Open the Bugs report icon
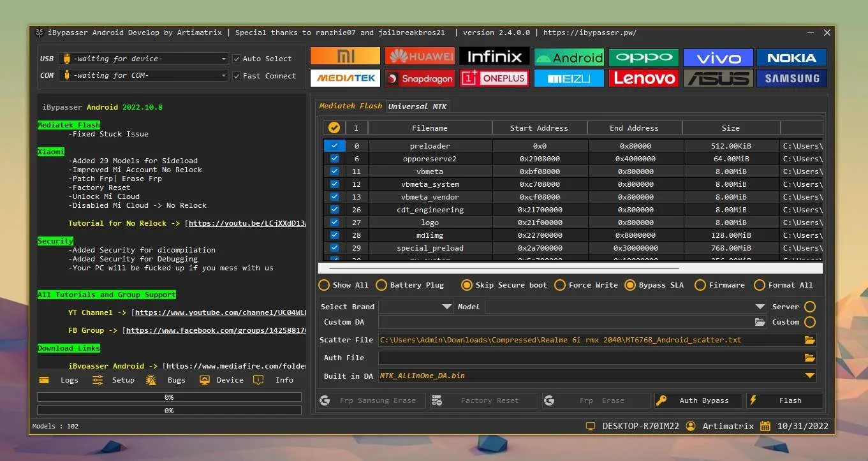The image size is (868, 461). click(x=151, y=380)
